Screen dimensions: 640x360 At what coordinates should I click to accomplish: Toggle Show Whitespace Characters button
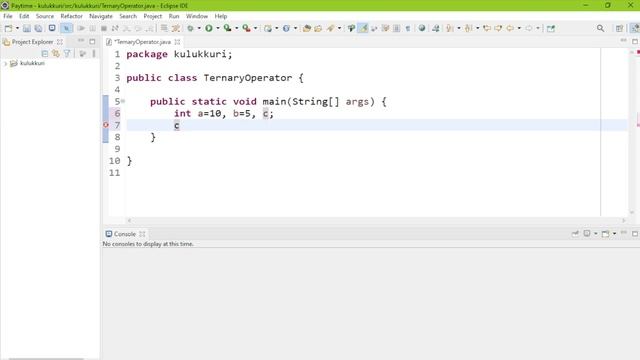(x=408, y=28)
